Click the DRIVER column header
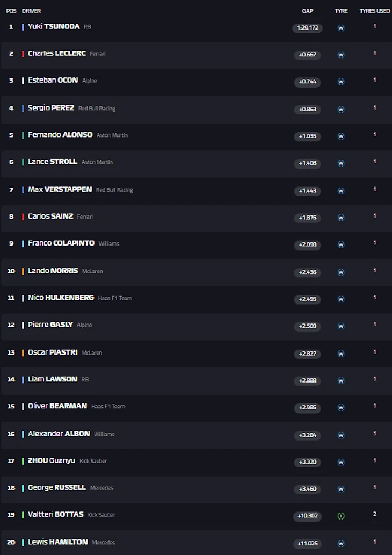392x555 pixels. pyautogui.click(x=32, y=11)
